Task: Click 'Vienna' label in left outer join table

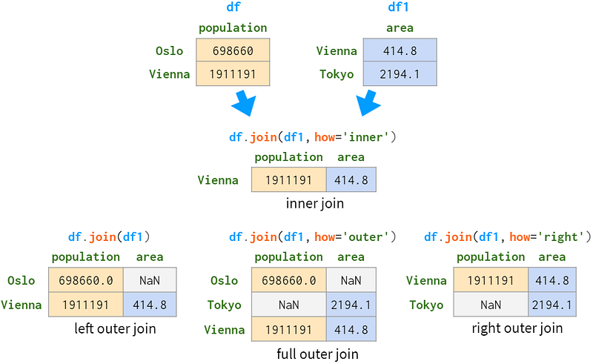Action: (x=21, y=305)
